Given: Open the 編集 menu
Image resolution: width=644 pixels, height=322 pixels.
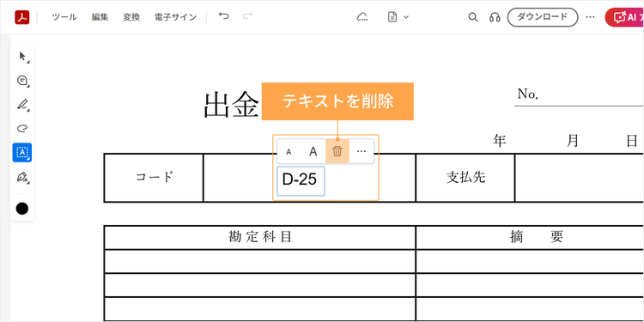Looking at the screenshot, I should [x=100, y=17].
